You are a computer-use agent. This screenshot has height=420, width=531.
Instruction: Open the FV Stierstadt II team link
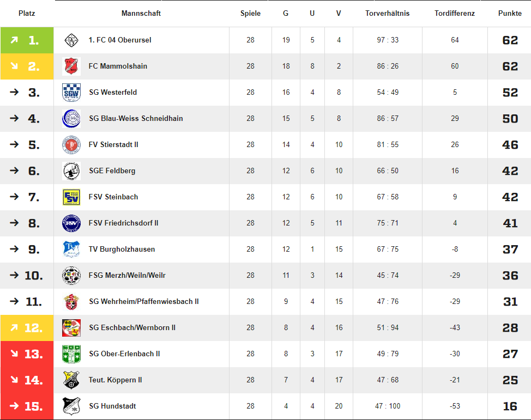pyautogui.click(x=113, y=145)
